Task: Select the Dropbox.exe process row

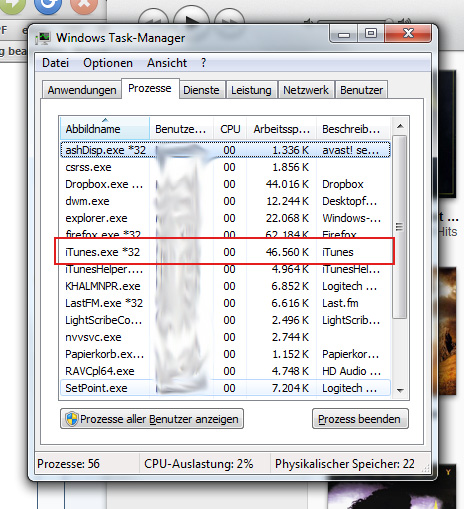Action: [225, 184]
